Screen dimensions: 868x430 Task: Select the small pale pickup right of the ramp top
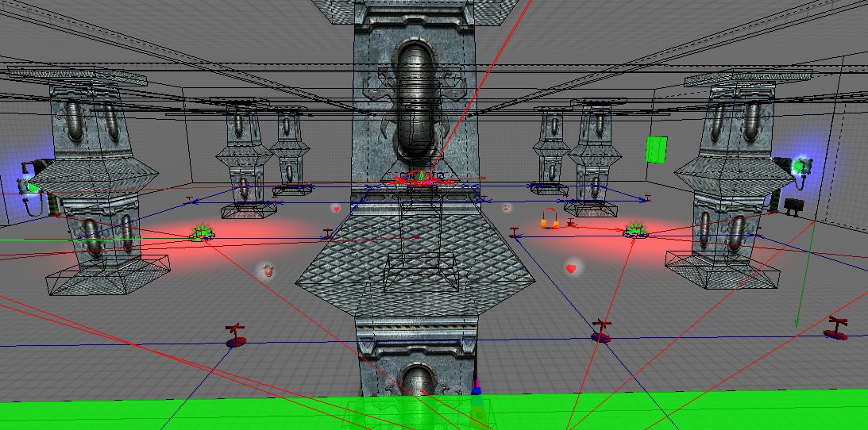[506, 207]
